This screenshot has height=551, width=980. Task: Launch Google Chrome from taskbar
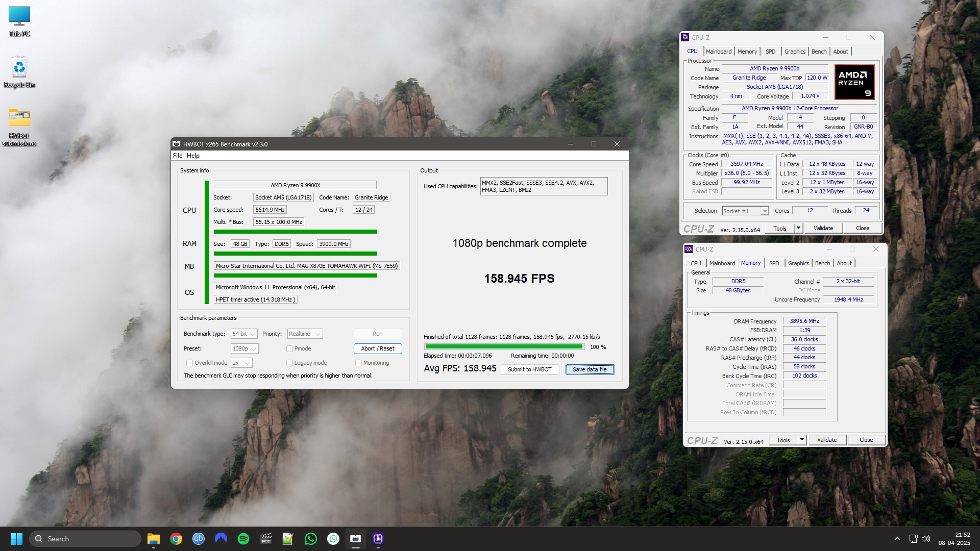176,539
